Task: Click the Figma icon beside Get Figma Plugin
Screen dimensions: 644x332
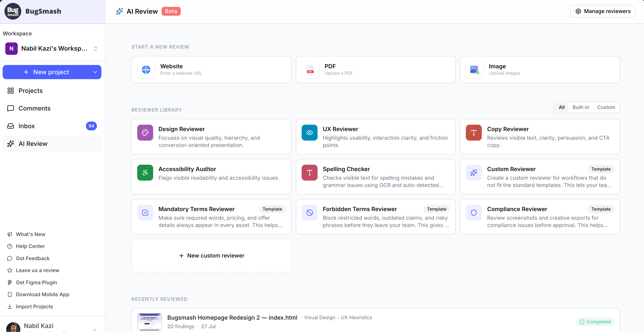Action: pyautogui.click(x=10, y=282)
